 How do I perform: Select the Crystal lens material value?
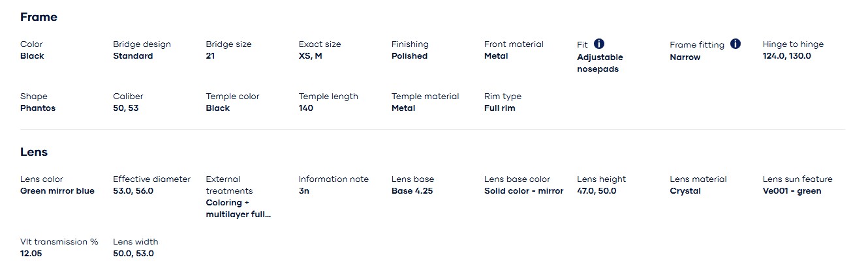(685, 191)
